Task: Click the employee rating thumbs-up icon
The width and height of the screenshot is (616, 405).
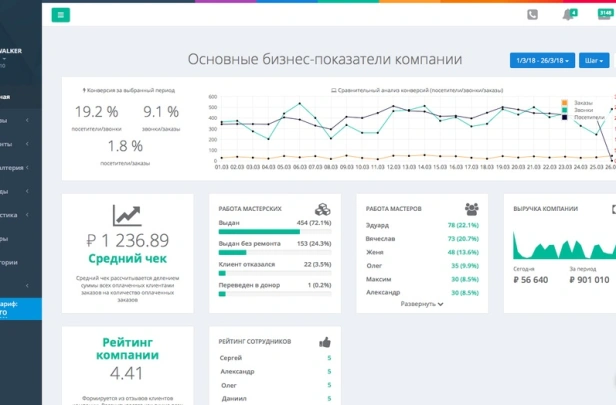Action: pos(324,342)
